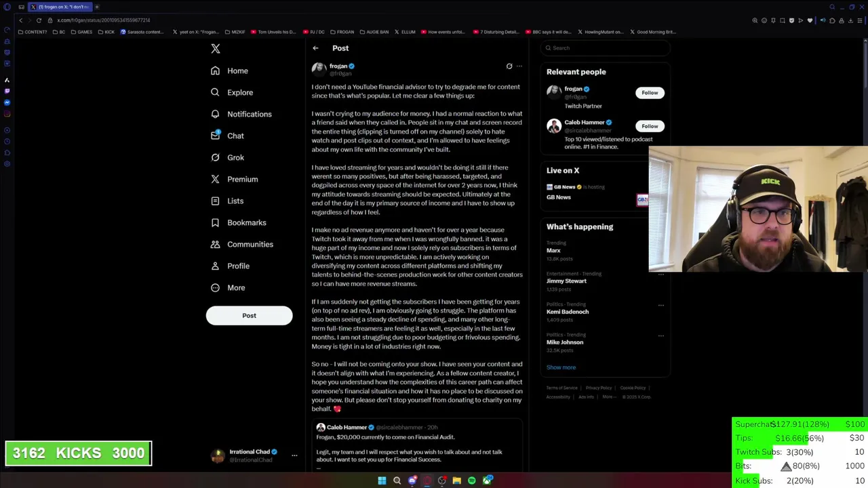Open Lists in the sidebar

227,201
